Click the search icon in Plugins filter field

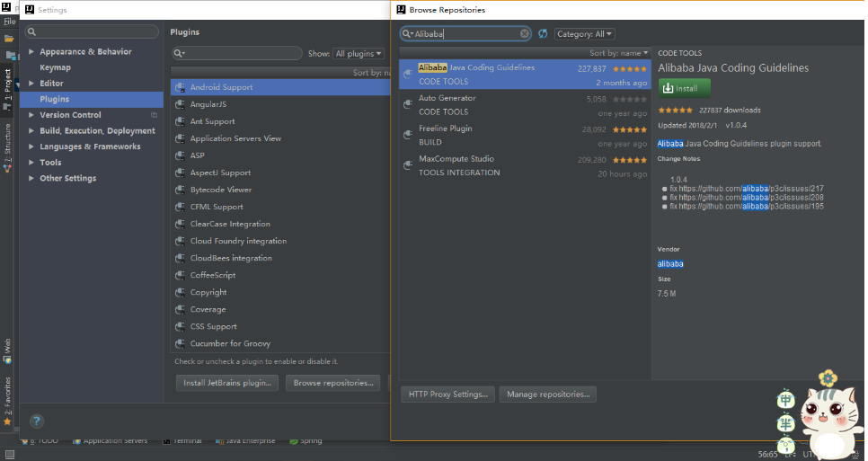[179, 53]
